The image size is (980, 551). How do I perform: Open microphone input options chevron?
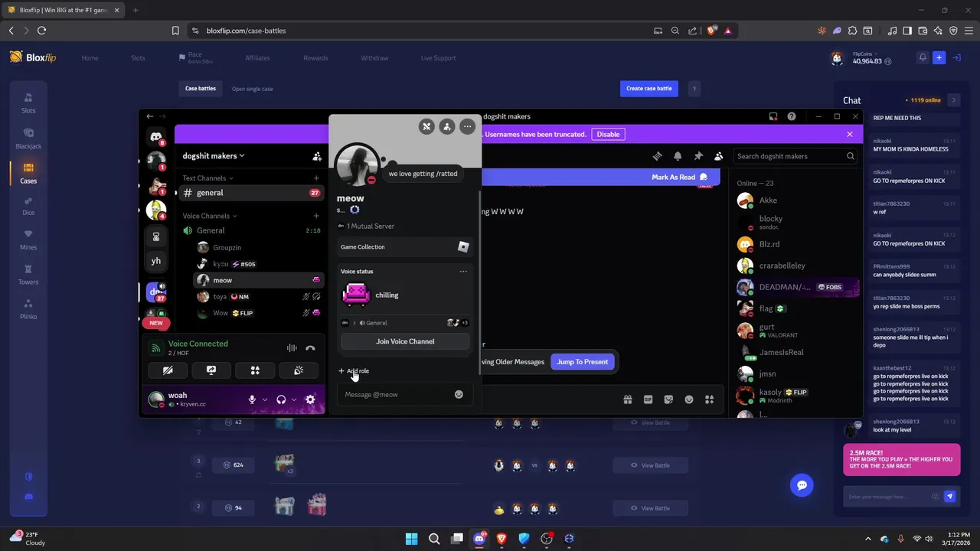[x=265, y=399]
